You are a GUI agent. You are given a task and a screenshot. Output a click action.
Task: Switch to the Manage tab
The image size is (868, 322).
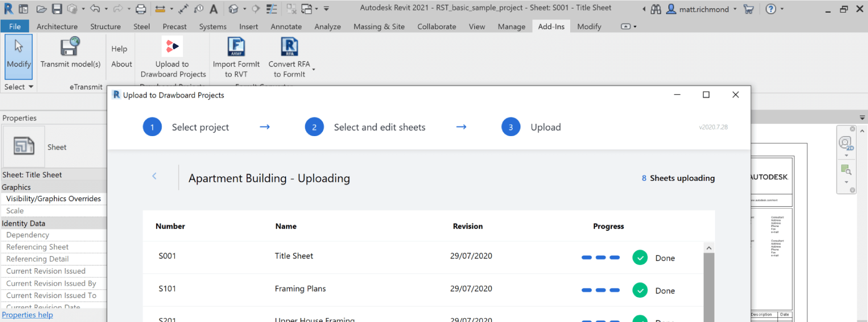pos(511,26)
